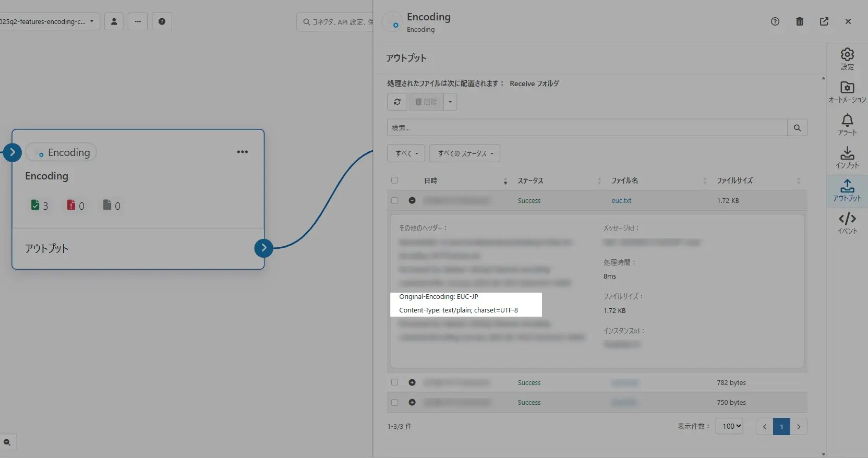This screenshot has height=458, width=868.
Task: Expand the 750 bytes row details
Action: pos(412,402)
